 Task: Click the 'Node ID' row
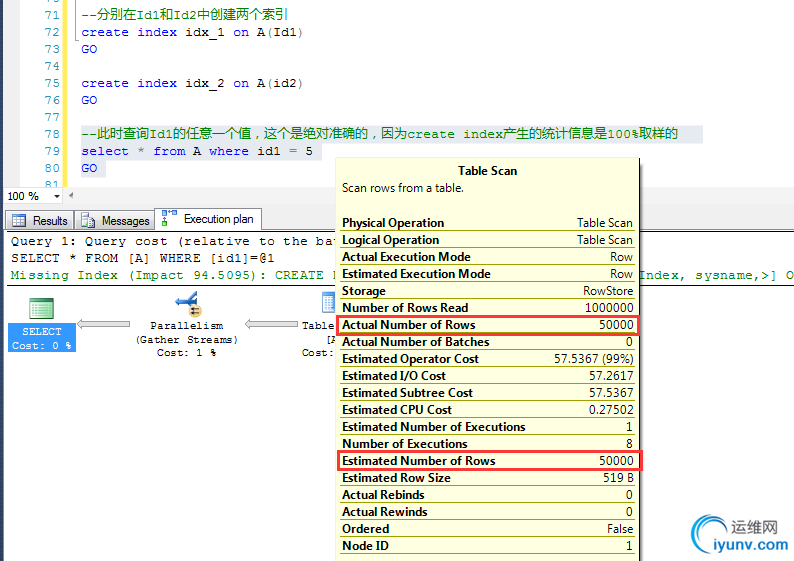487,546
